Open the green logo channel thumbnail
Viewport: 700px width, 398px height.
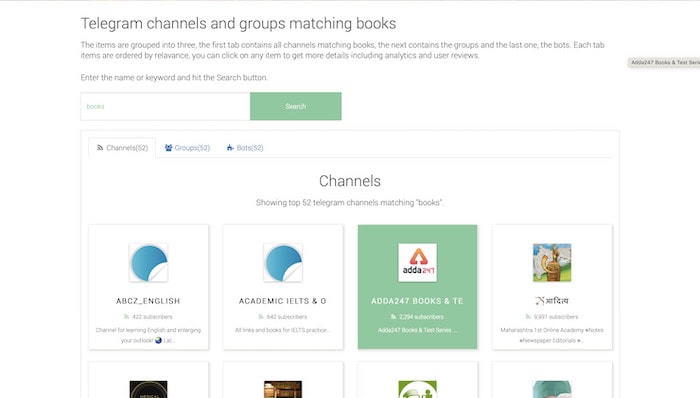(x=417, y=390)
